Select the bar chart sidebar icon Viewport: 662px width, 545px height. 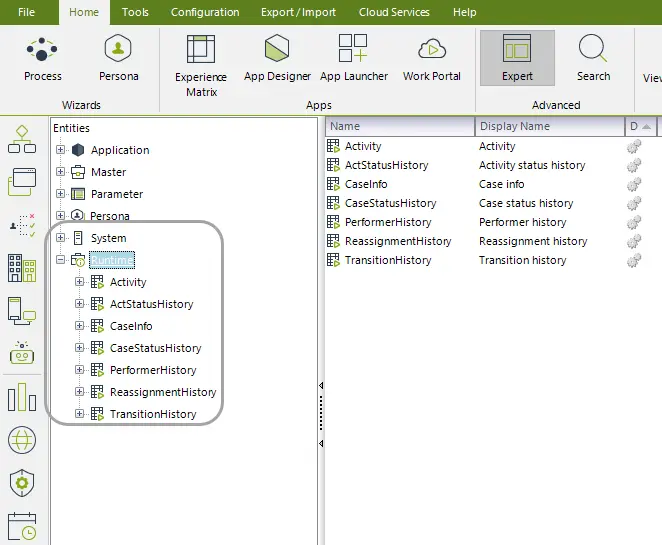coord(22,397)
